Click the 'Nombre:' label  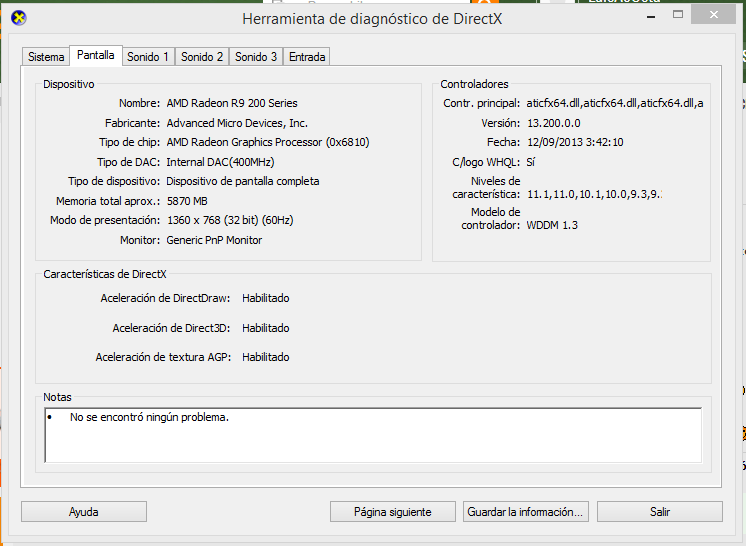coord(139,103)
